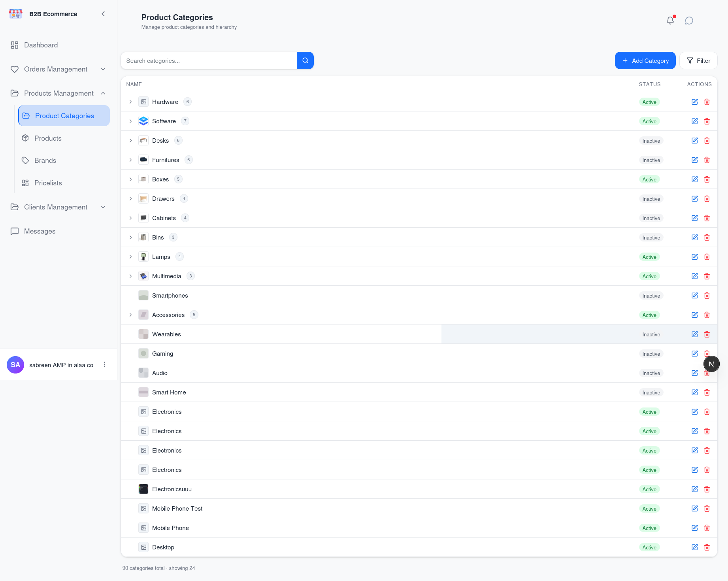Edit the Desks category
Viewport: 728px width, 581px height.
point(695,141)
